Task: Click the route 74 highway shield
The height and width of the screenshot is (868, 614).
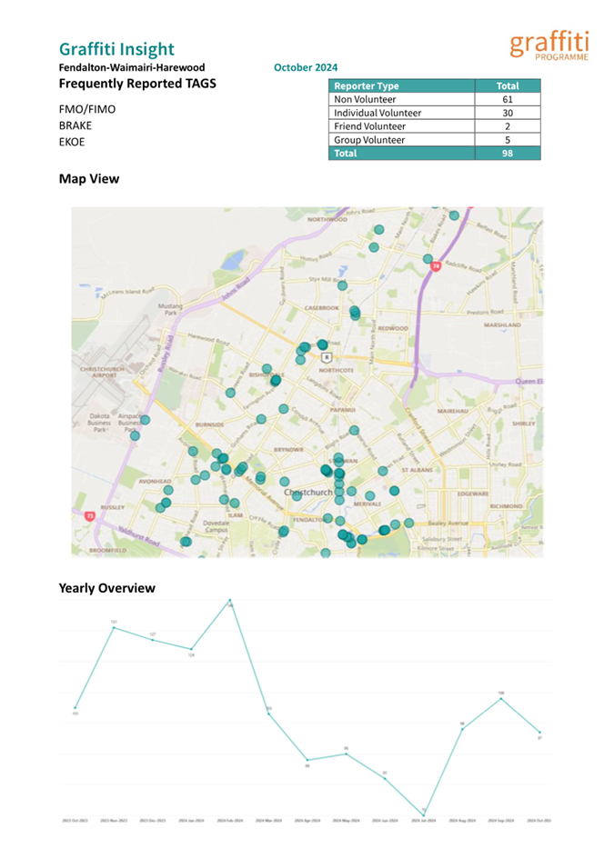Action: [x=436, y=266]
